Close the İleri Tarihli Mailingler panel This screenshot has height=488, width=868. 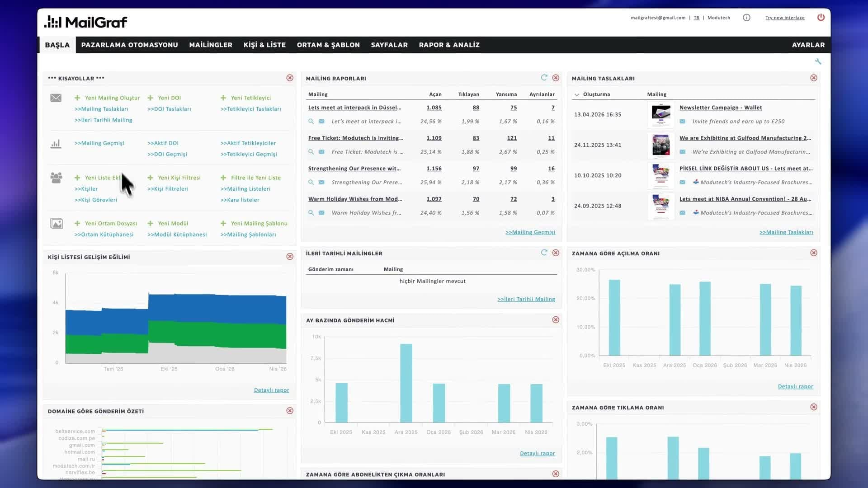pos(556,253)
